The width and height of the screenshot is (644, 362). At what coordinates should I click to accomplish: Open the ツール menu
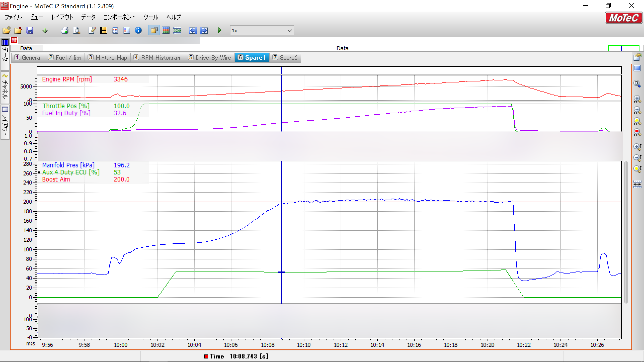point(151,17)
